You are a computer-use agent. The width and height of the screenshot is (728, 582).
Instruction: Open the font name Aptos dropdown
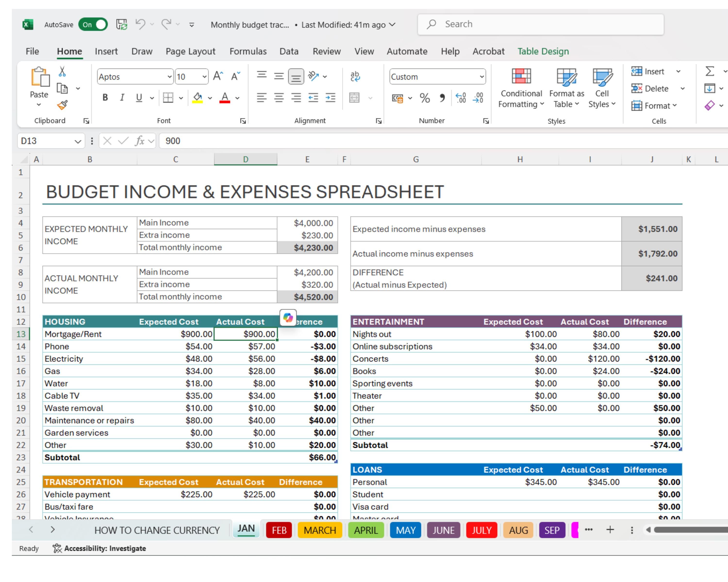pos(170,77)
